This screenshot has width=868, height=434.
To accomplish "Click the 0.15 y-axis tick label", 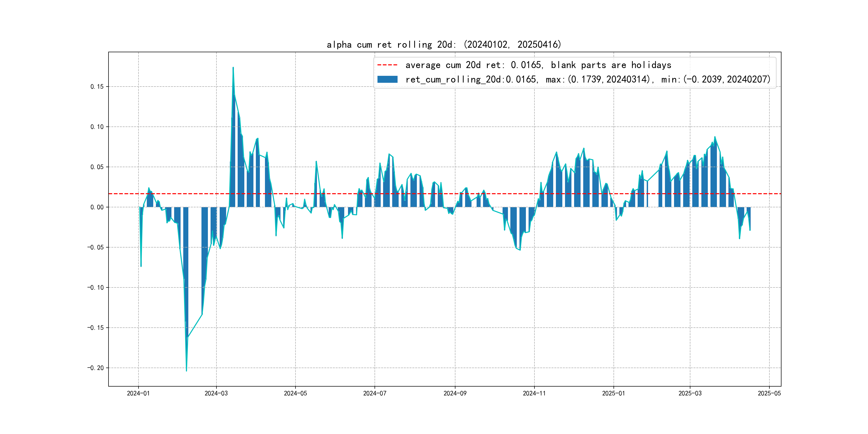I will click(97, 87).
